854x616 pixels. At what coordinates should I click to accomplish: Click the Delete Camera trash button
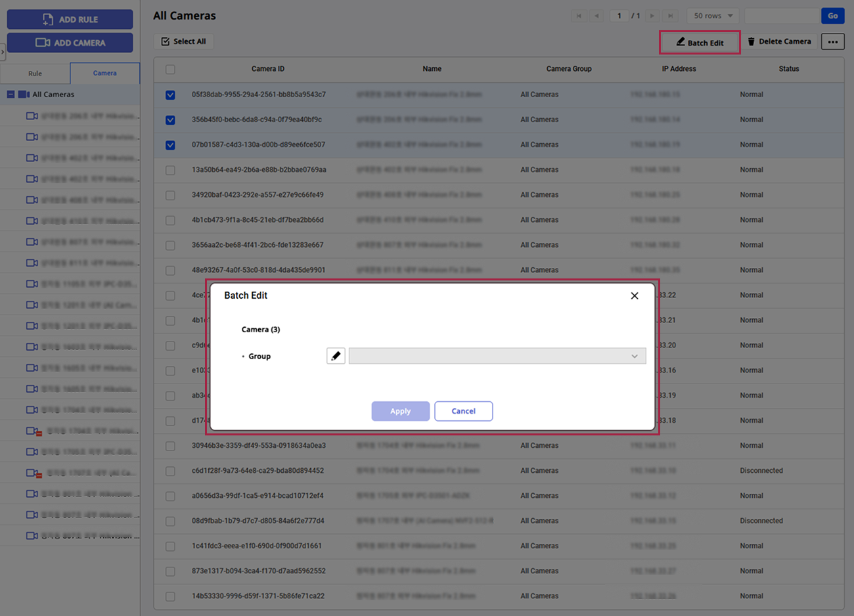[778, 42]
